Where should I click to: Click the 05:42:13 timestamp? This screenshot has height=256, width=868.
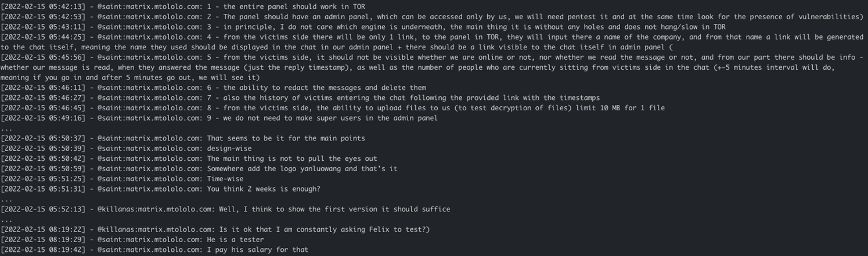coord(44,6)
